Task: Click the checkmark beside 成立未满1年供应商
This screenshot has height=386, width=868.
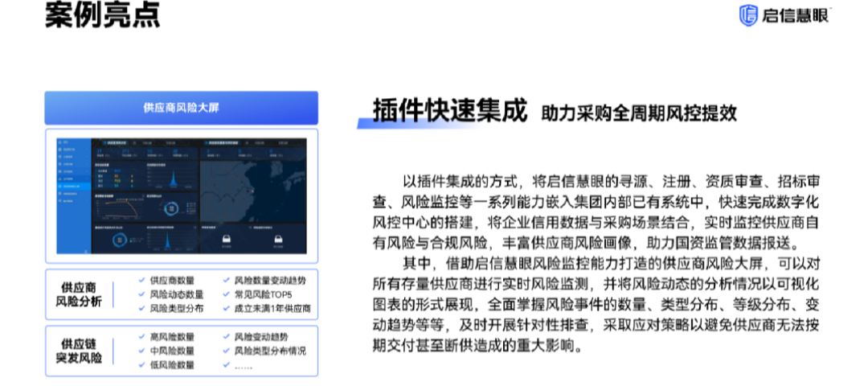Action: (227, 309)
